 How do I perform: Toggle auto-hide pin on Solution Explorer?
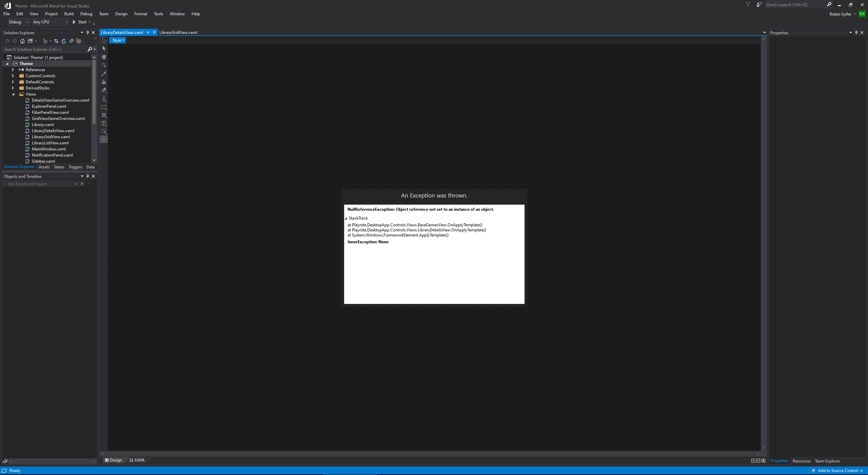87,33
